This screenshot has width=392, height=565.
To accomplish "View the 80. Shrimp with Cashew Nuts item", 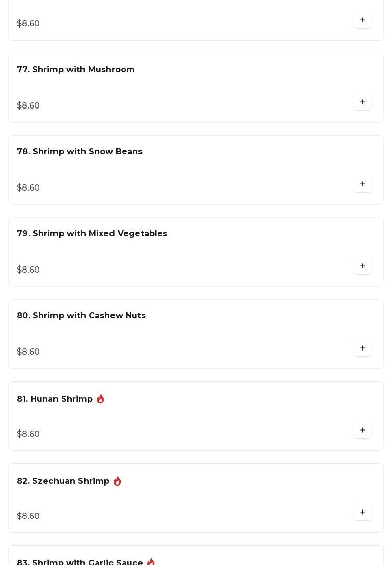I will coord(81,316).
